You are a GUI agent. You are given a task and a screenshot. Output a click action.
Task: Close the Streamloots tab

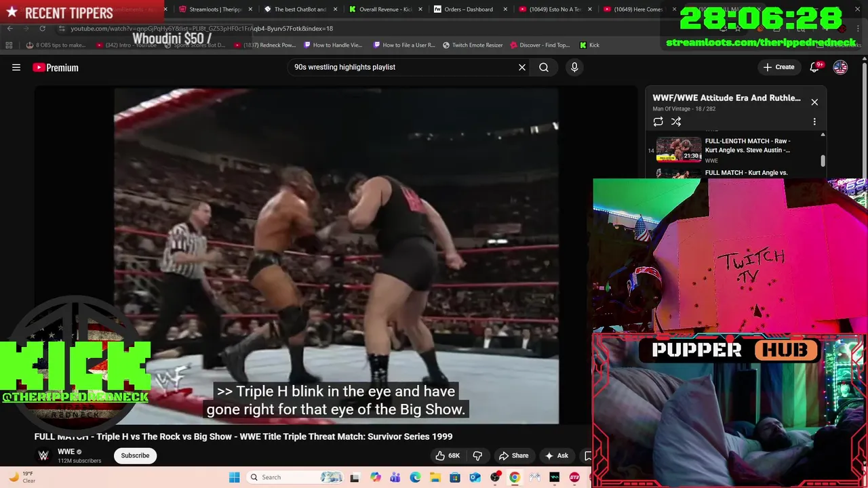click(251, 9)
